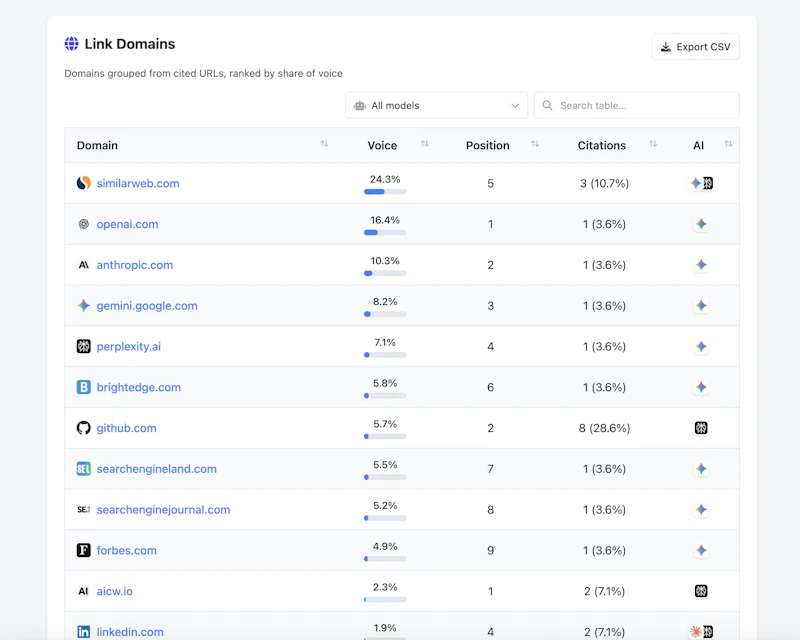Screen dimensions: 800x640
Task: Click the AI model icons in similarweb.com row
Action: 702,183
